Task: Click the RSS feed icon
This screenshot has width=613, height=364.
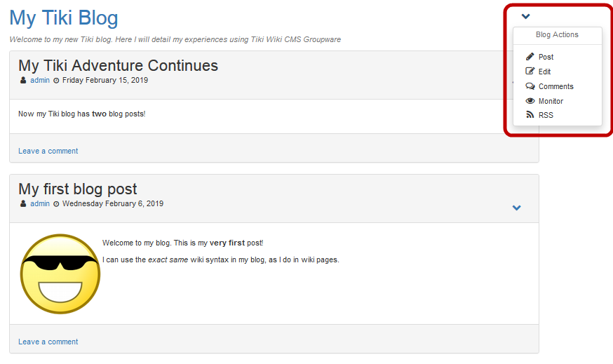Action: [x=530, y=115]
